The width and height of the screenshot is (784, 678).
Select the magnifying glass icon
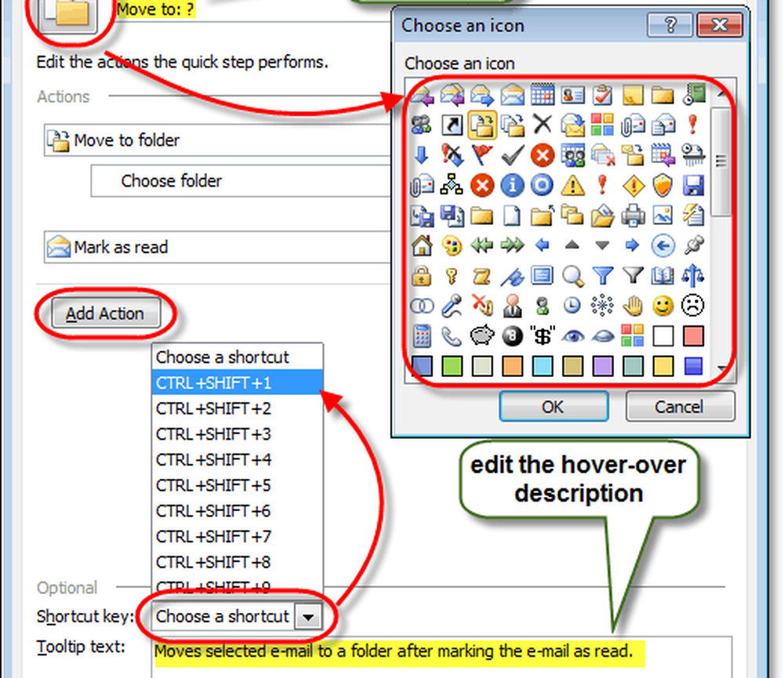coord(573,275)
